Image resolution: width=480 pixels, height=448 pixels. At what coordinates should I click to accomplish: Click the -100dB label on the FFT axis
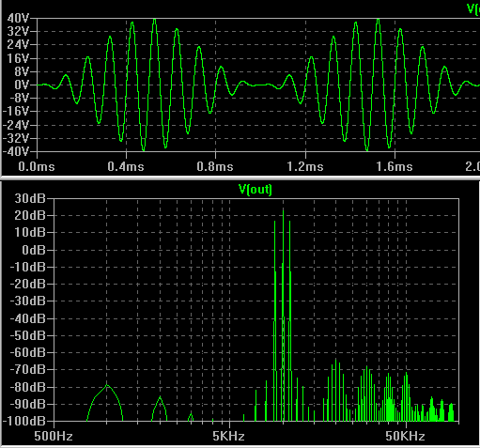click(24, 421)
